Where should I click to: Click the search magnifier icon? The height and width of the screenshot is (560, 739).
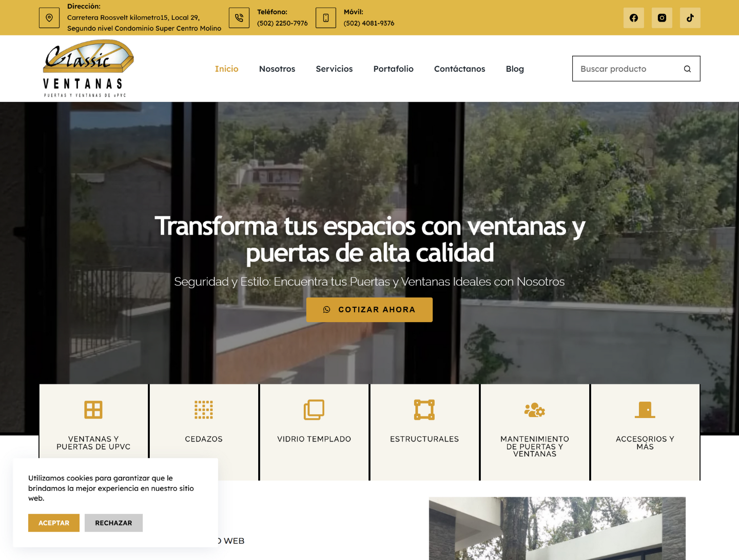click(687, 69)
